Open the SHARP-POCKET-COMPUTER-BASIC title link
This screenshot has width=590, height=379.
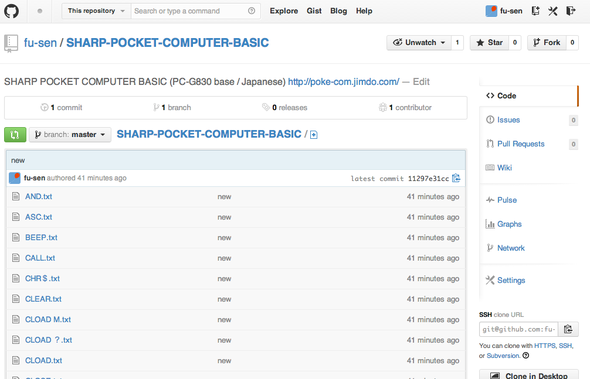167,43
